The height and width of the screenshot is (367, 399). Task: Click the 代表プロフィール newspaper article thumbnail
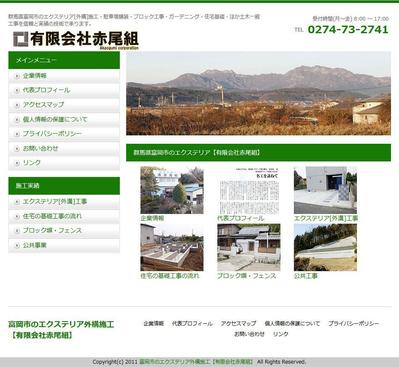(x=249, y=190)
